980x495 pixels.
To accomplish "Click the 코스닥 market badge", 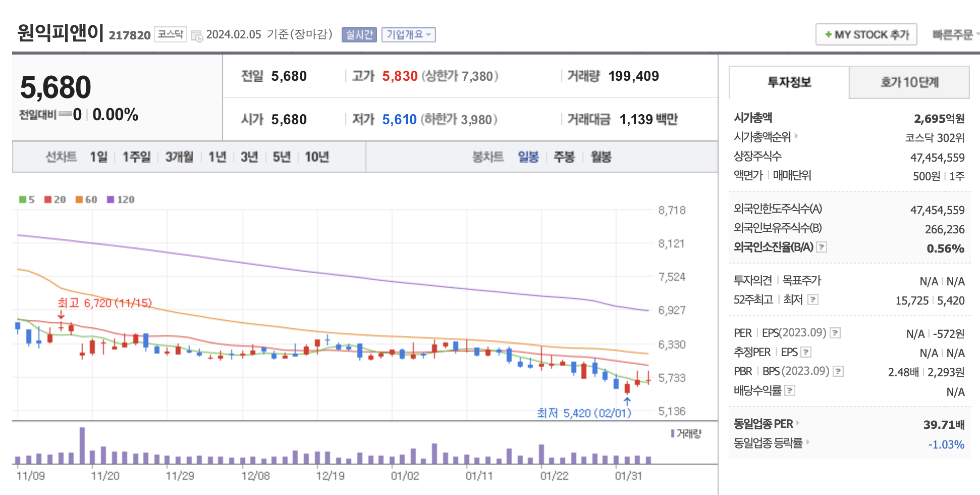I will [x=171, y=34].
